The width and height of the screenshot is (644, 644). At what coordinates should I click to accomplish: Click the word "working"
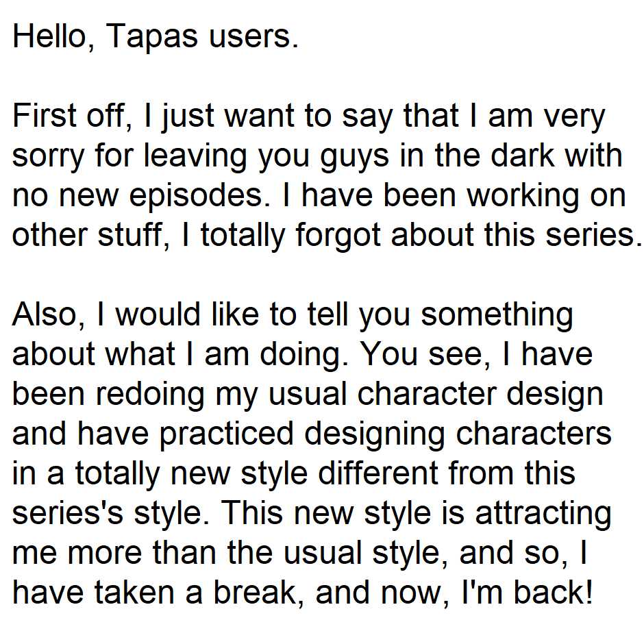[528, 195]
